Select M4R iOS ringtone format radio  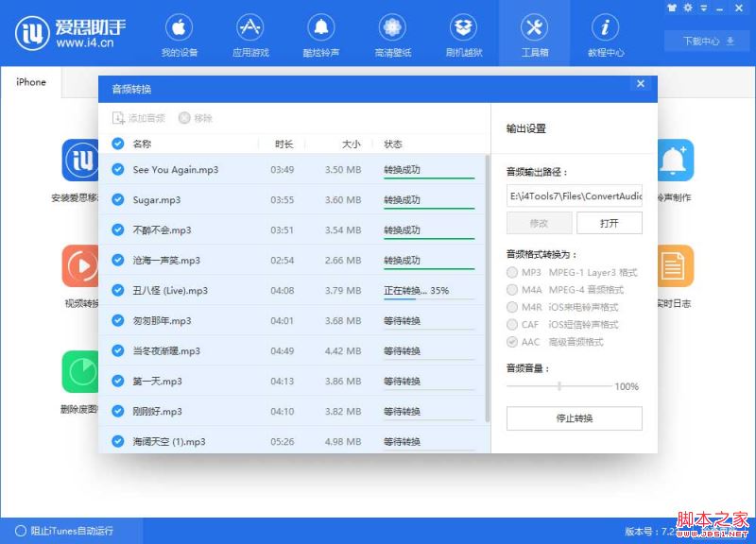coord(512,307)
